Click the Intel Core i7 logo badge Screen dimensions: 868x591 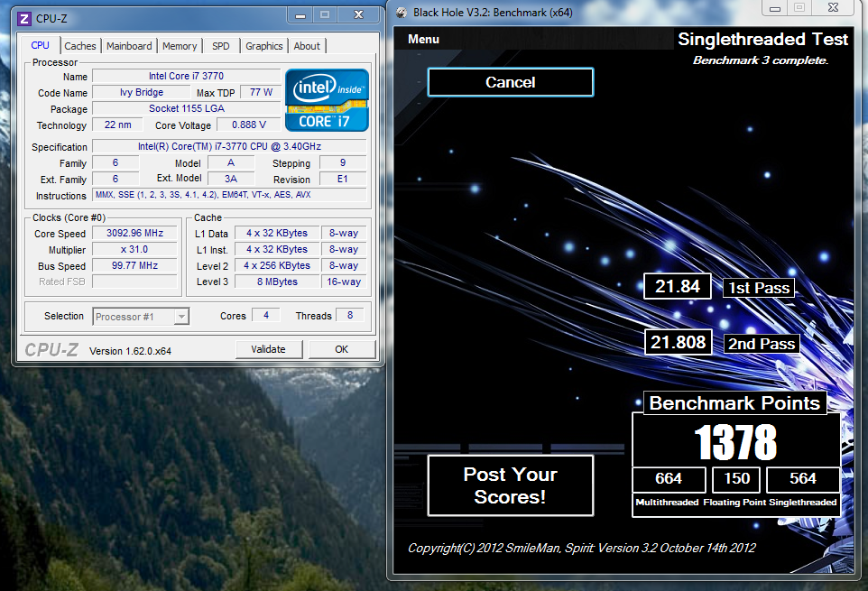point(327,100)
